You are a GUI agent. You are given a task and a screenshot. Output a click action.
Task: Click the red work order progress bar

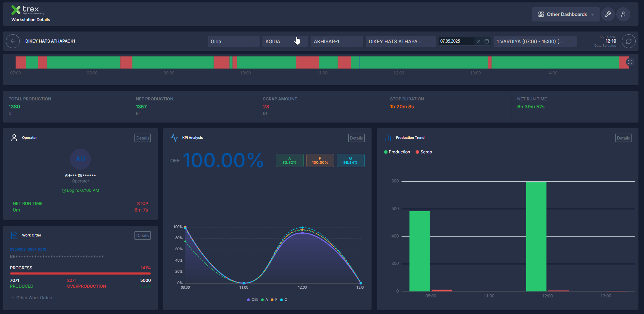[x=80, y=273]
